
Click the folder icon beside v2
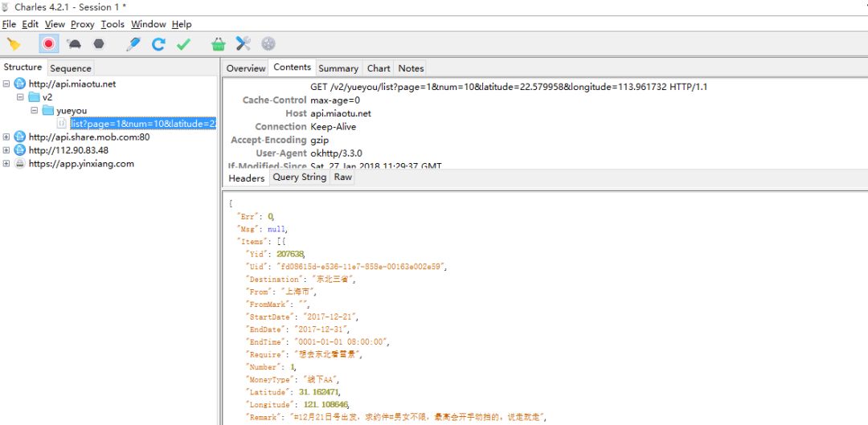click(34, 97)
